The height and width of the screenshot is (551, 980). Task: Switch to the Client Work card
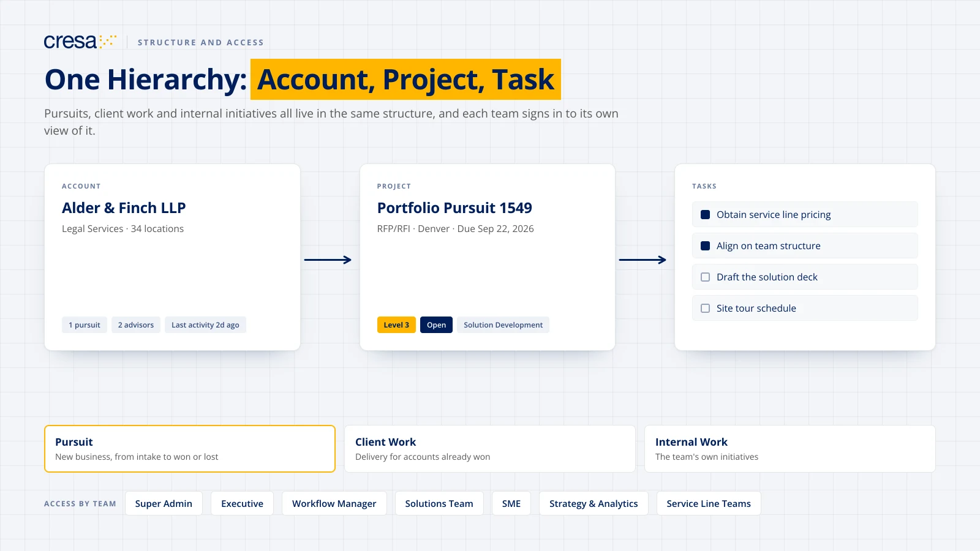point(490,449)
